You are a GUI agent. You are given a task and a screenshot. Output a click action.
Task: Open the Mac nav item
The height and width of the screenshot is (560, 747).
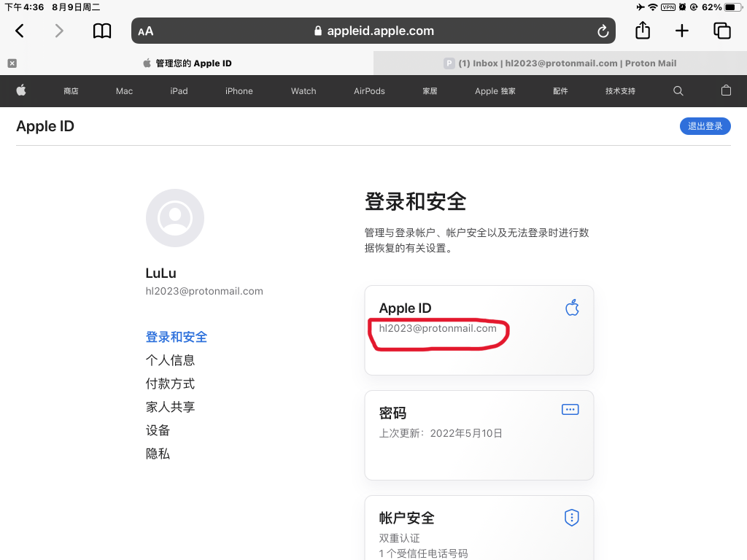tap(124, 91)
